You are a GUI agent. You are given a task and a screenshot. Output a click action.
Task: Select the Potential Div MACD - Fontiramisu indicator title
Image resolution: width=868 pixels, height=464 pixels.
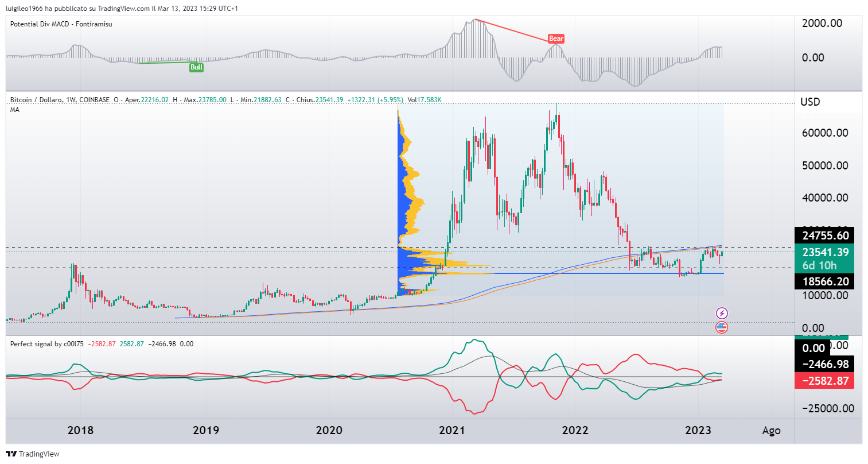(x=61, y=24)
